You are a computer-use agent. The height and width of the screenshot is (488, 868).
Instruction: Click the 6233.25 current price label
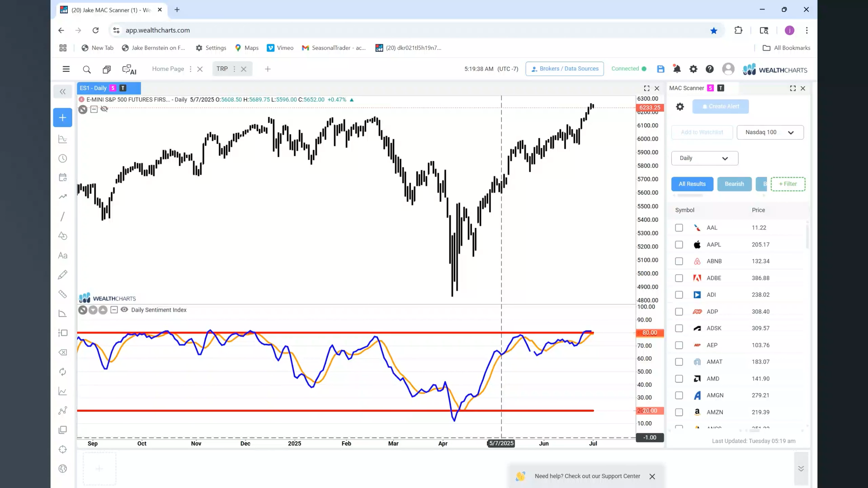pyautogui.click(x=650, y=108)
